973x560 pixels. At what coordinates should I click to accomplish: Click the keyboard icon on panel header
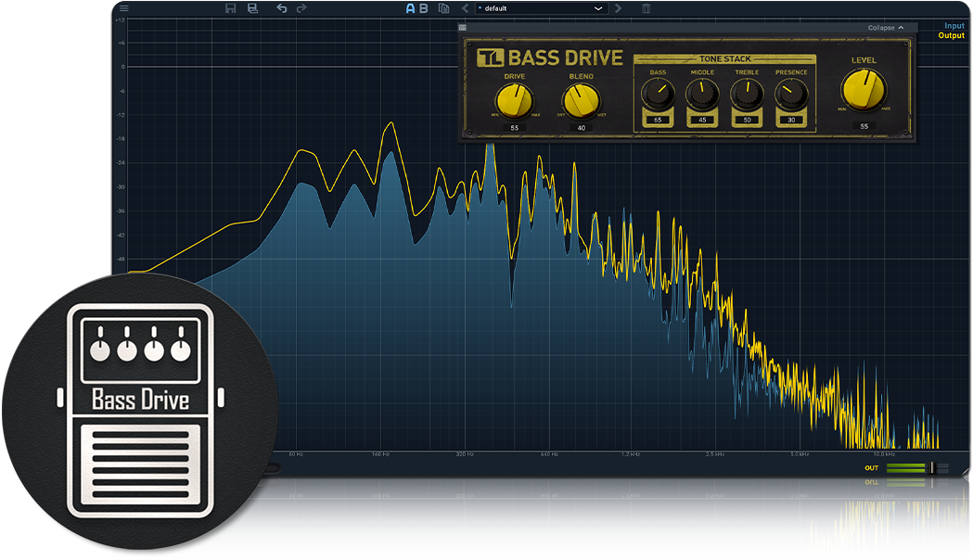point(462,27)
